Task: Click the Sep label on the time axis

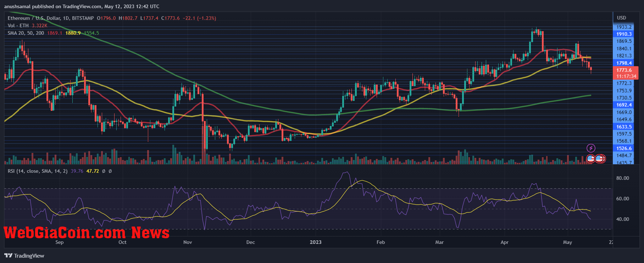Action: tap(60, 242)
